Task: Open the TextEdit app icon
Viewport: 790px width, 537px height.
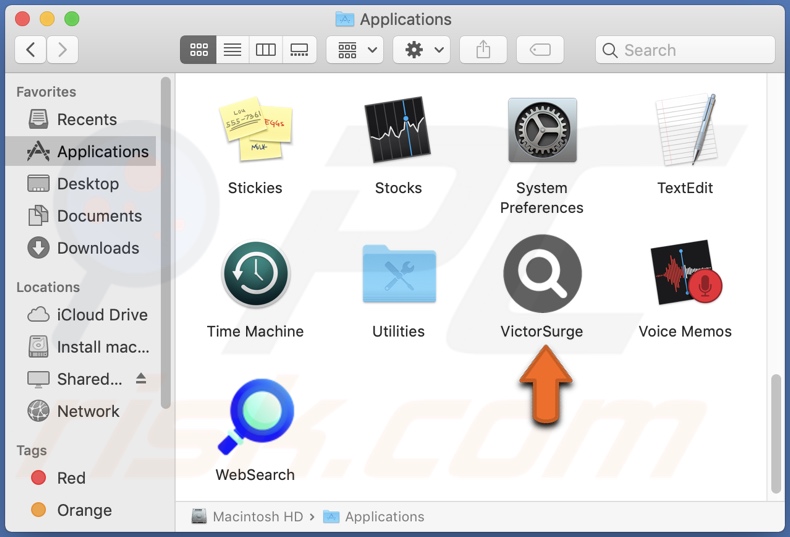Action: [x=686, y=130]
